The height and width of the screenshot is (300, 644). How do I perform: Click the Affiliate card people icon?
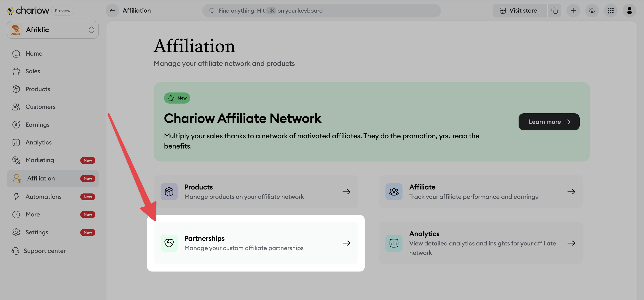394,192
